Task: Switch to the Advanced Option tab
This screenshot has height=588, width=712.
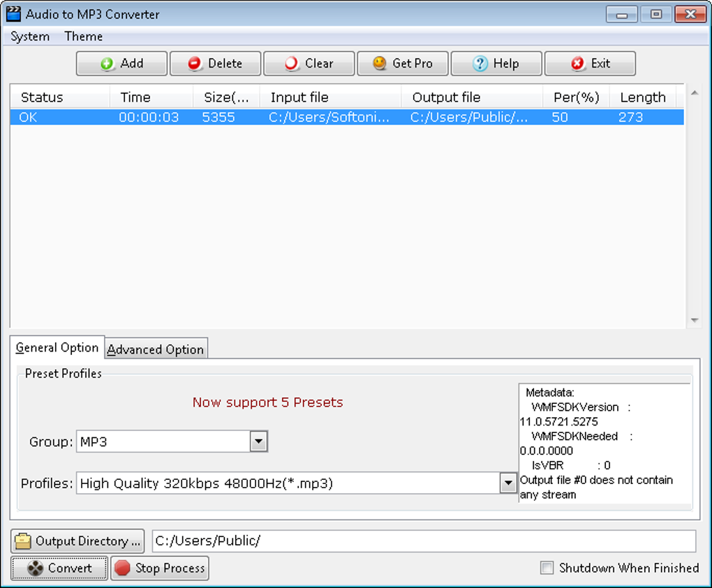Action: coord(155,348)
